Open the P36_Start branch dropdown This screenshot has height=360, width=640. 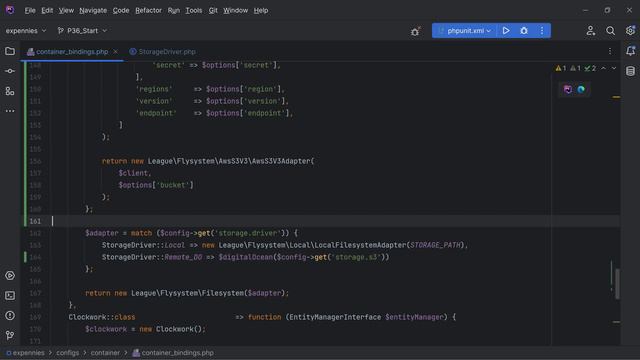coord(82,31)
